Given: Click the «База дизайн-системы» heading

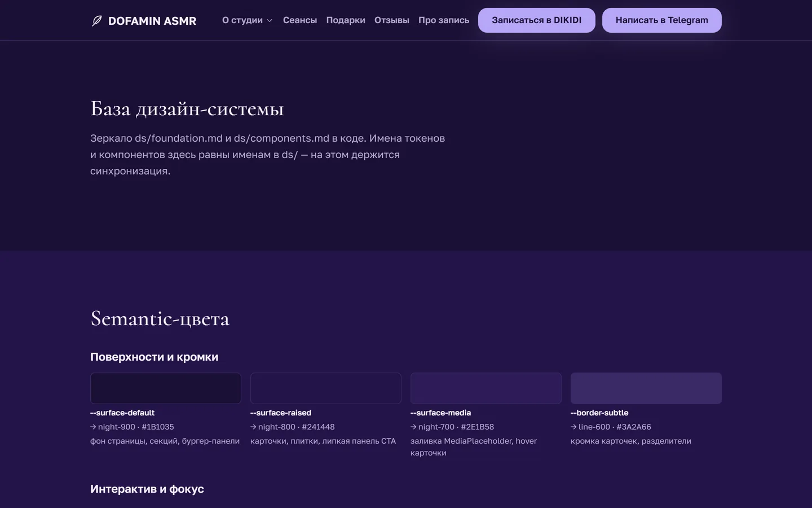Looking at the screenshot, I should click(187, 108).
